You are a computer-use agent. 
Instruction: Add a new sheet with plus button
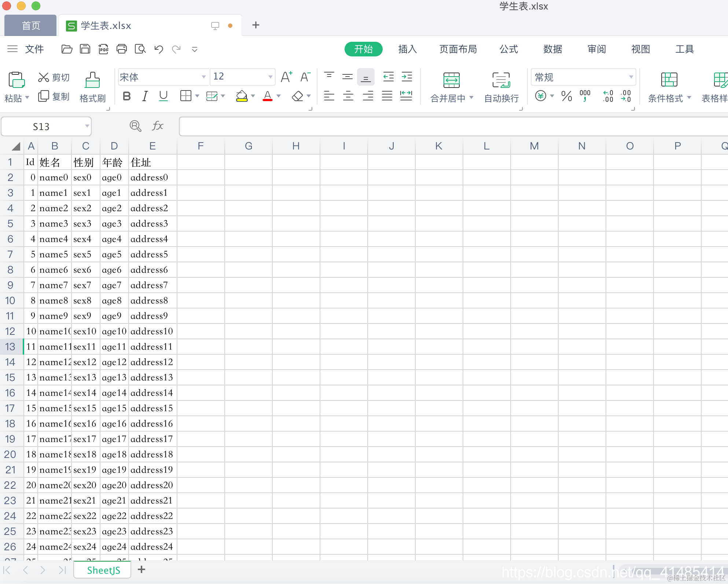pos(141,570)
